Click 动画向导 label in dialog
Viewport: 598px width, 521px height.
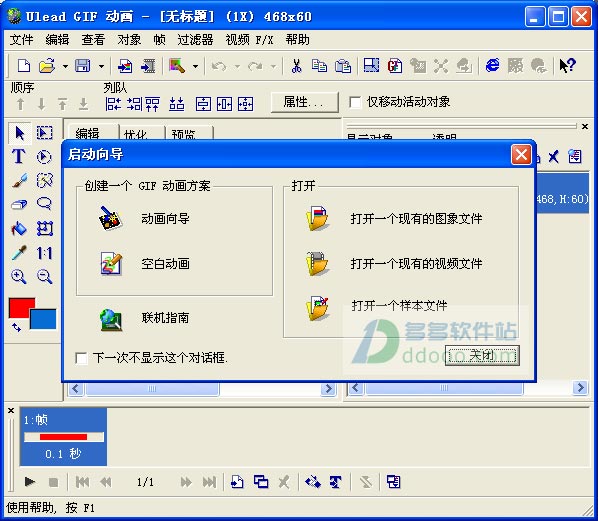point(166,219)
